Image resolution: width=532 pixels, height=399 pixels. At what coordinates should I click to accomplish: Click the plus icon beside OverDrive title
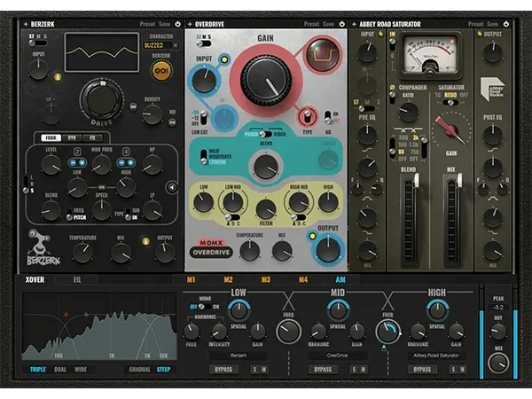point(190,24)
